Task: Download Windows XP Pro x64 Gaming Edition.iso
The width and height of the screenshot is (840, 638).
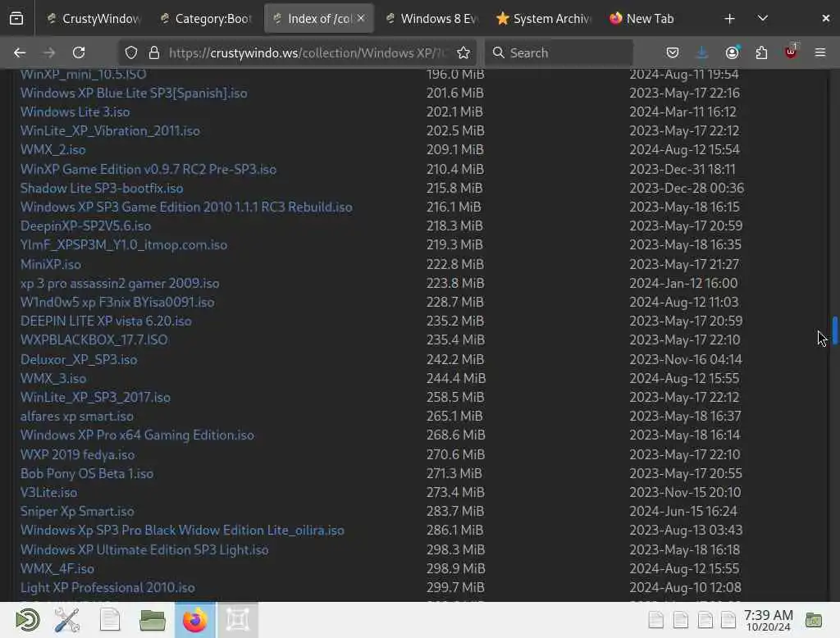Action: click(137, 435)
